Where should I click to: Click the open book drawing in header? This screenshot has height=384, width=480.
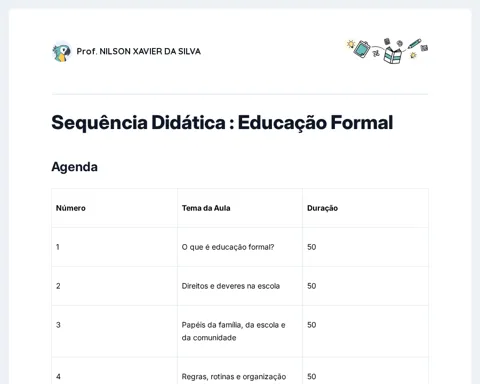pos(392,55)
